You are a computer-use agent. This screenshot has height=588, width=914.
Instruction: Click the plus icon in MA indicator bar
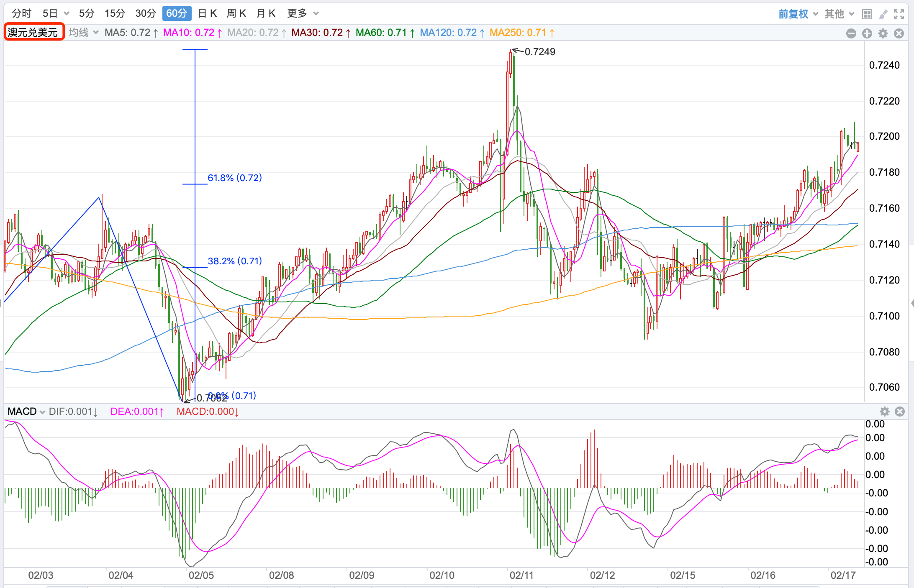(x=867, y=33)
